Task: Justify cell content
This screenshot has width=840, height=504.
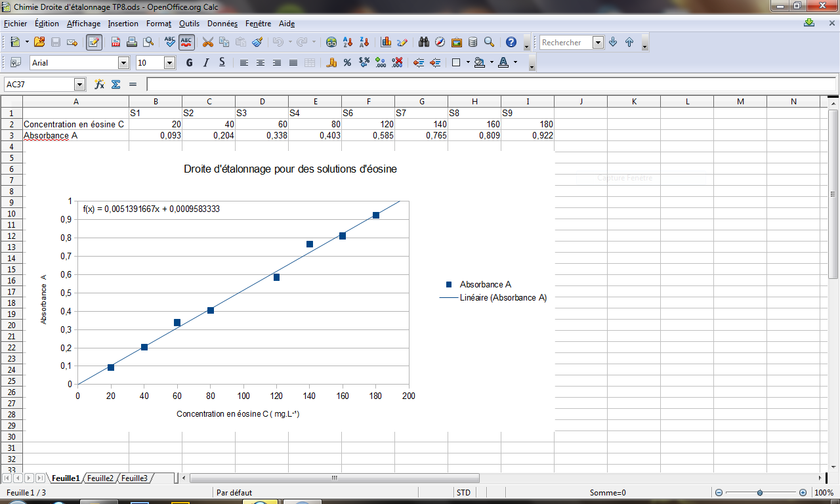Action: tap(293, 63)
